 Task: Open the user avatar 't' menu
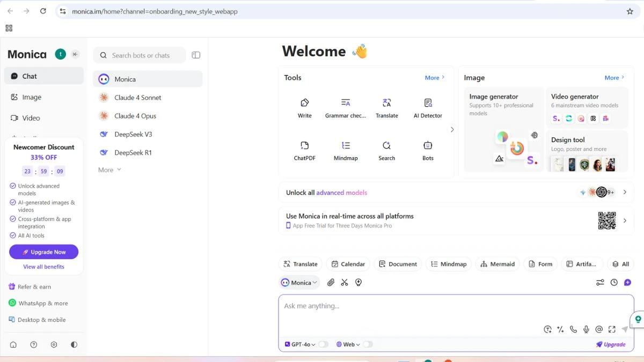pos(61,54)
